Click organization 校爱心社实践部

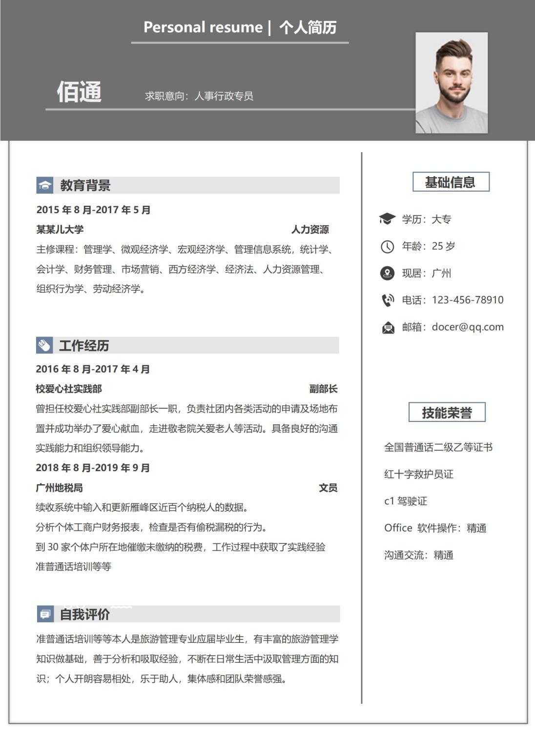[69, 389]
